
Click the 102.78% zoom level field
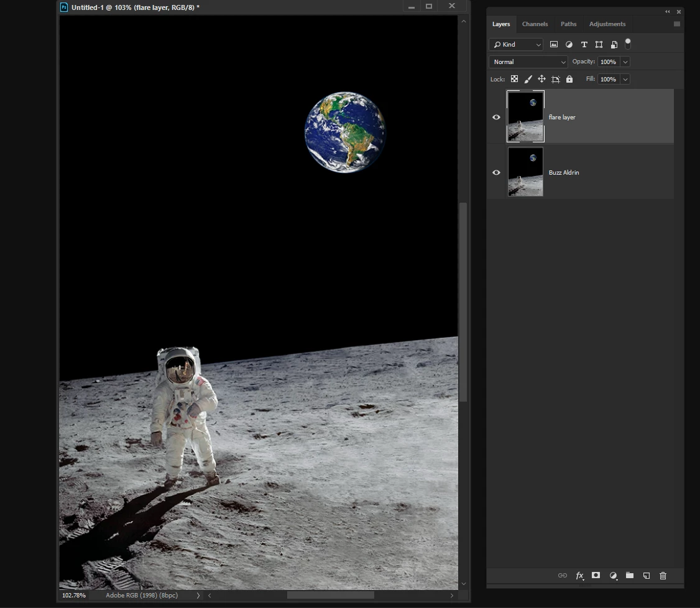(74, 595)
